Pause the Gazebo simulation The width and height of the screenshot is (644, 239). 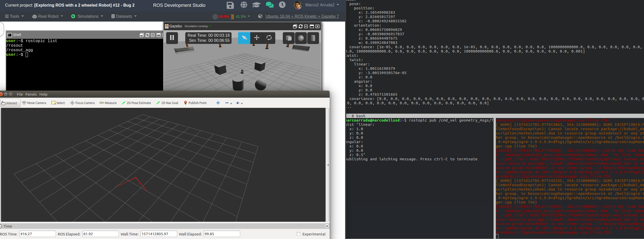pyautogui.click(x=172, y=38)
